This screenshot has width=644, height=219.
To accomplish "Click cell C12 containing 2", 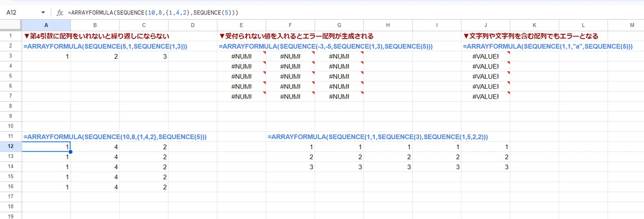I will pyautogui.click(x=144, y=147).
